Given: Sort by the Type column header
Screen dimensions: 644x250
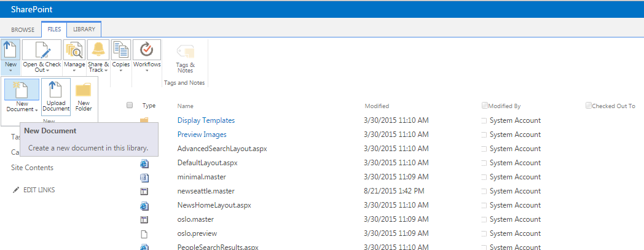Looking at the screenshot, I should pos(149,106).
